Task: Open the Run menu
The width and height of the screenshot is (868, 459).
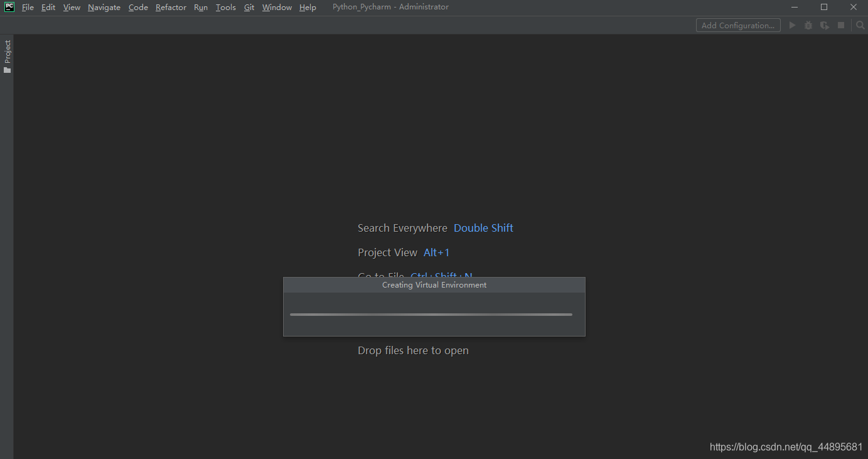Action: [201, 8]
